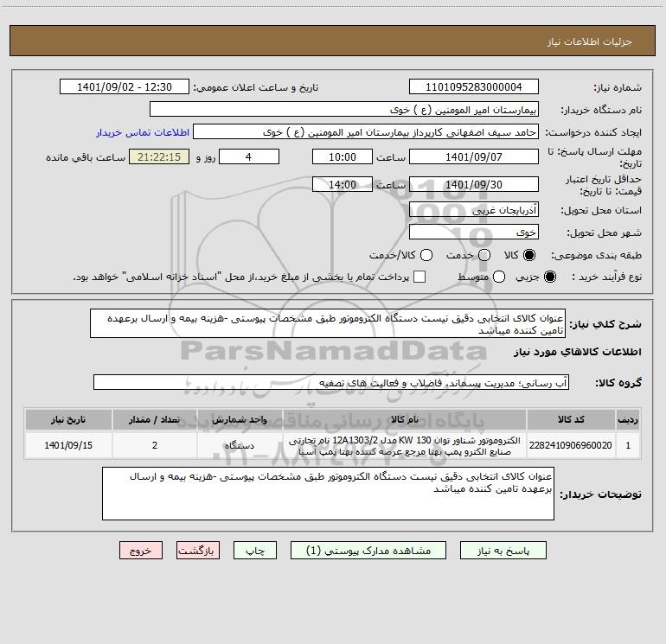Screen dimensions: 666x644
Task: Click the deadline date field 1401/09/07
Action: coord(474,156)
